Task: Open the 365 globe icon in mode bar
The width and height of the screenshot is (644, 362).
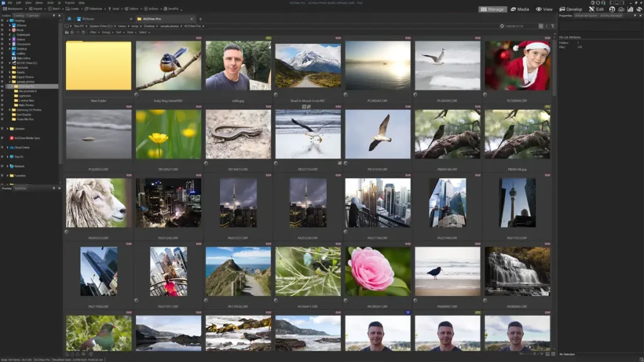Action: (612, 9)
